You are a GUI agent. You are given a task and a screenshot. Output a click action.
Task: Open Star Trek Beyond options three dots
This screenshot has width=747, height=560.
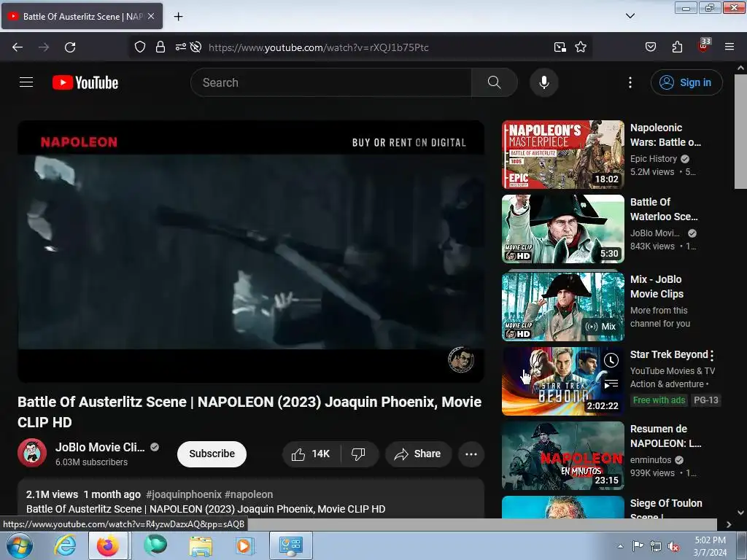pyautogui.click(x=712, y=355)
